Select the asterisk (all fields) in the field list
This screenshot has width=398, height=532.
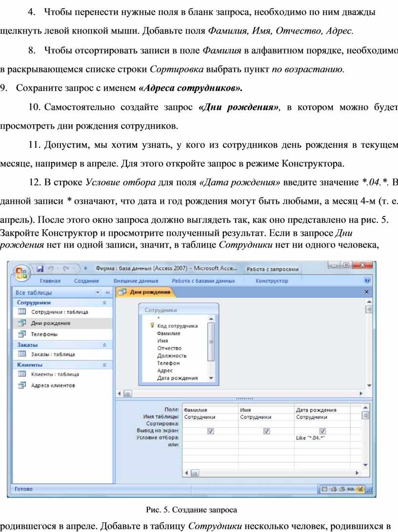(x=159, y=318)
